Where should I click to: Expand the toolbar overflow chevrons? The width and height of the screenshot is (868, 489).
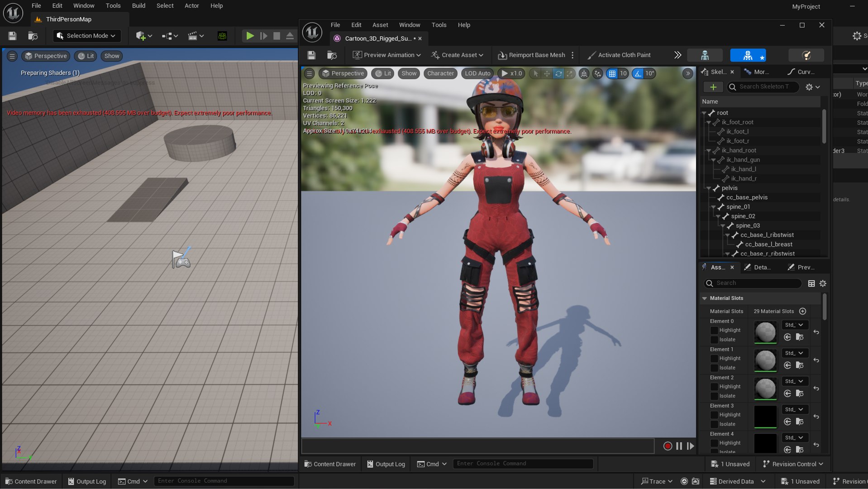coord(677,55)
